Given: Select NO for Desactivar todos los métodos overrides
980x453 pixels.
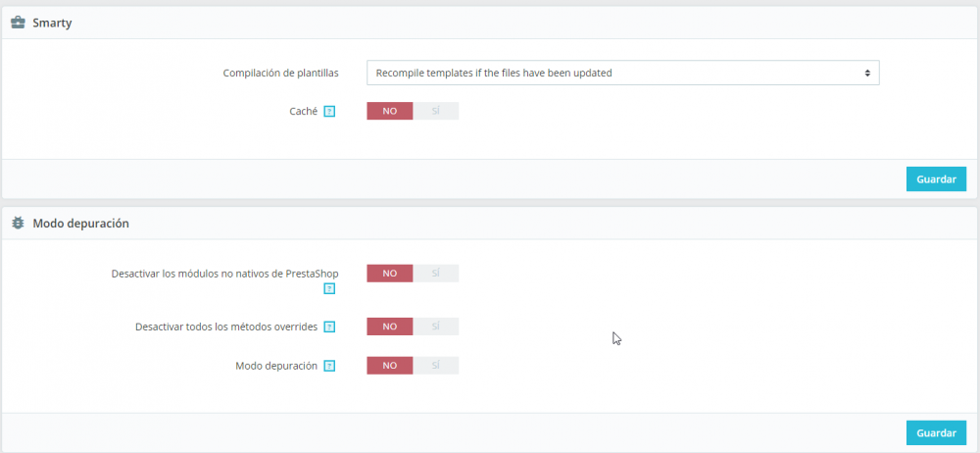Looking at the screenshot, I should pos(390,327).
